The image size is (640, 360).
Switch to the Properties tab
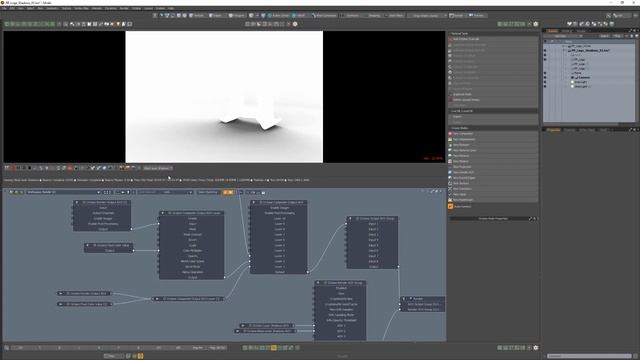(x=553, y=130)
